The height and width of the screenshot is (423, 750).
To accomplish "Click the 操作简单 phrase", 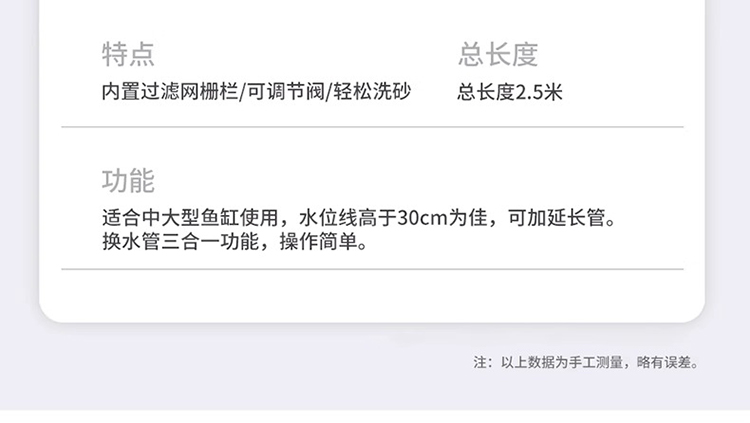I will tap(318, 241).
